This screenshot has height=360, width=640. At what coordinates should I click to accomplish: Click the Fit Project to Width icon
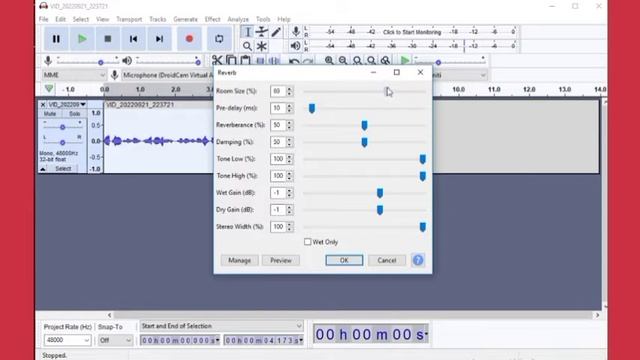[x=371, y=61]
